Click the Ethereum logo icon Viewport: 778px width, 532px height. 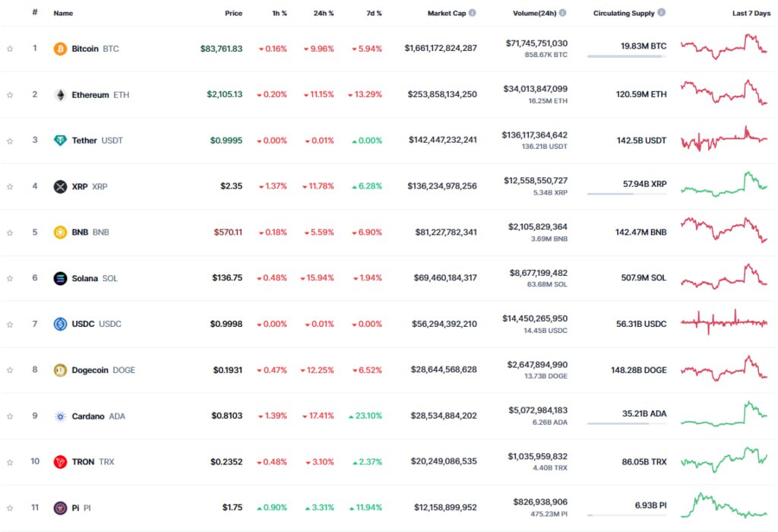coord(60,95)
